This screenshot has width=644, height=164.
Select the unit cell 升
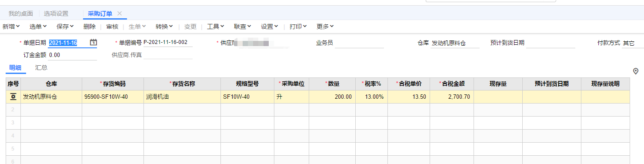coord(291,97)
